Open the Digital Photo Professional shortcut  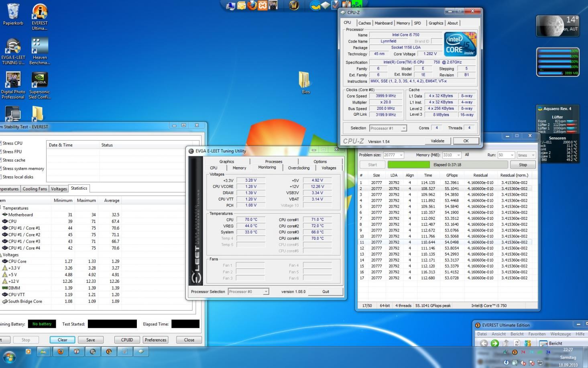point(13,80)
